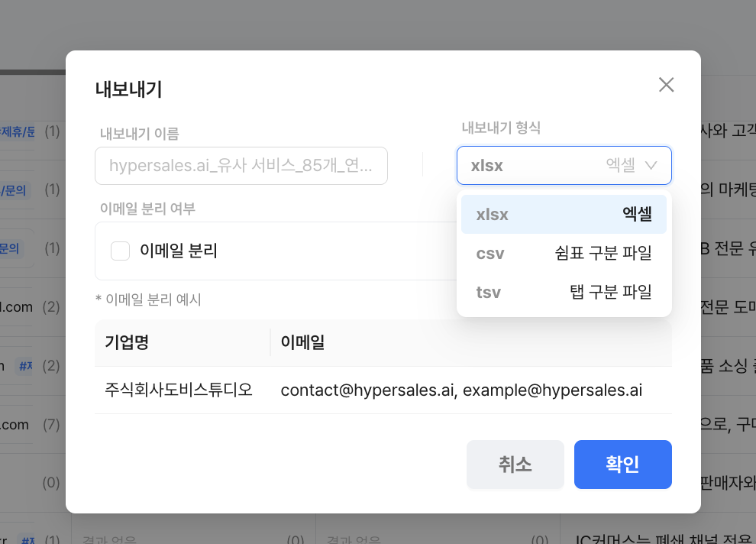The image size is (756, 544).
Task: Click the 이메일 column header
Action: [302, 343]
